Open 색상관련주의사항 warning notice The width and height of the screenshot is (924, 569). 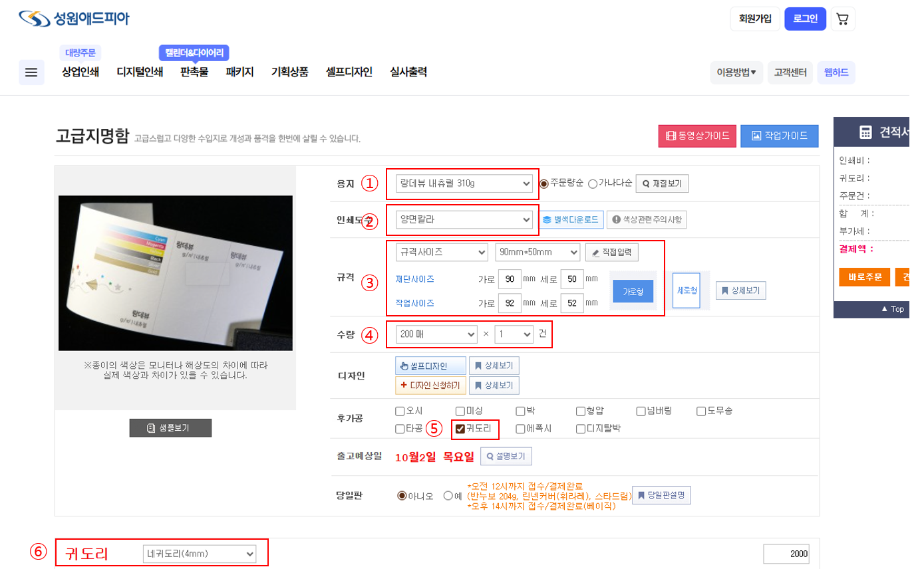tap(646, 220)
